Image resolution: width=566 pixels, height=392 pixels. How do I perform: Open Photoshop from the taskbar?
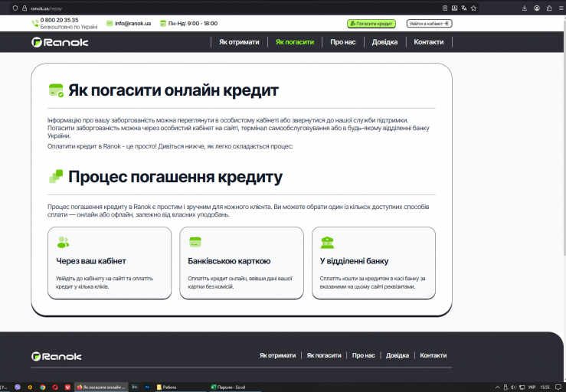tap(147, 387)
